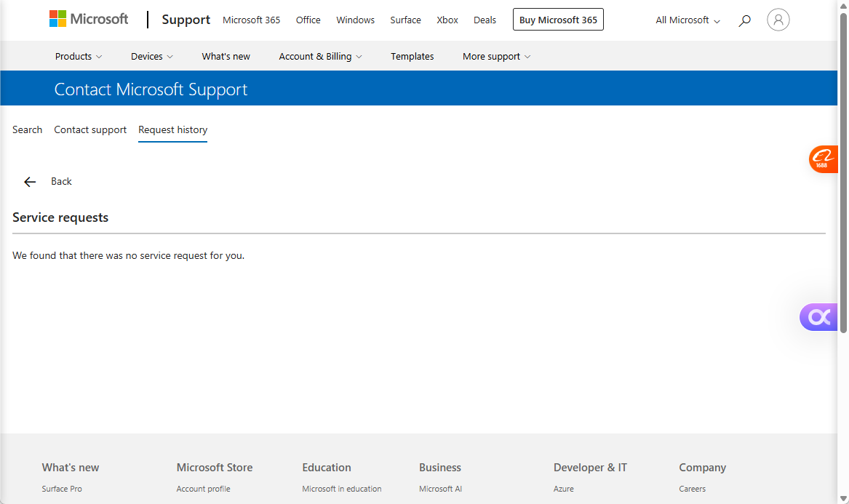This screenshot has width=849, height=504.
Task: Click the Microsoft Store footer heading
Action: point(215,468)
